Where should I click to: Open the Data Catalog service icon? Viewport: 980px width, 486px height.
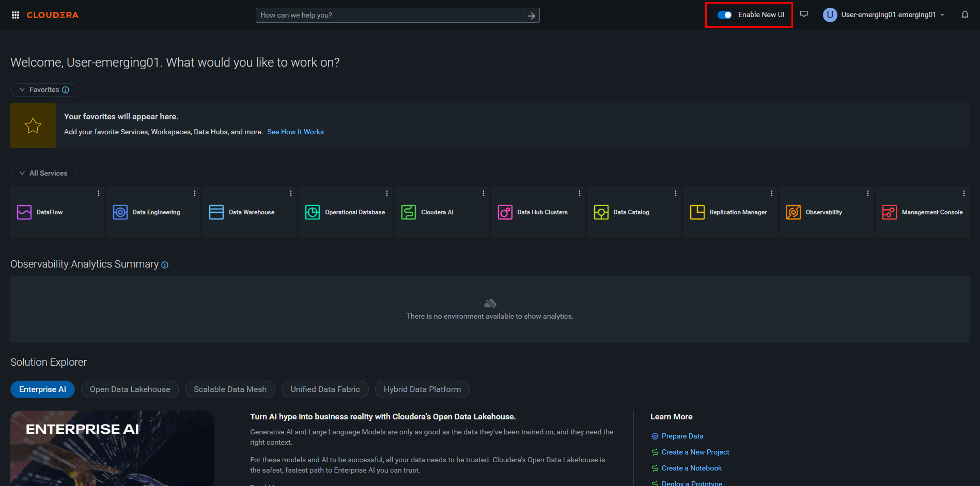tap(601, 212)
